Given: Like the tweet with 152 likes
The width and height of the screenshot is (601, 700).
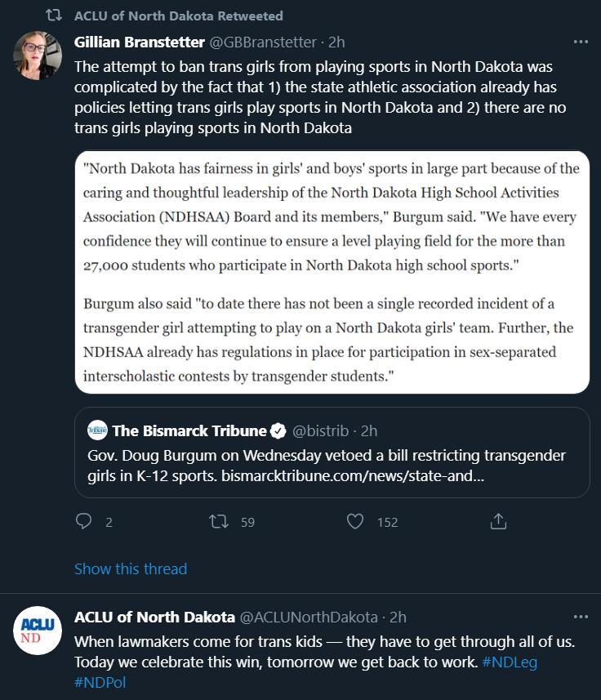Looking at the screenshot, I should 355,521.
